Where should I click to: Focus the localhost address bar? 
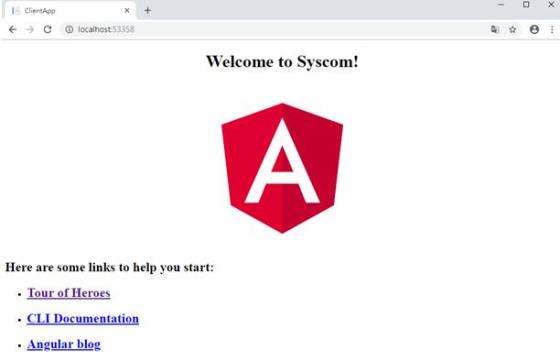(x=275, y=29)
